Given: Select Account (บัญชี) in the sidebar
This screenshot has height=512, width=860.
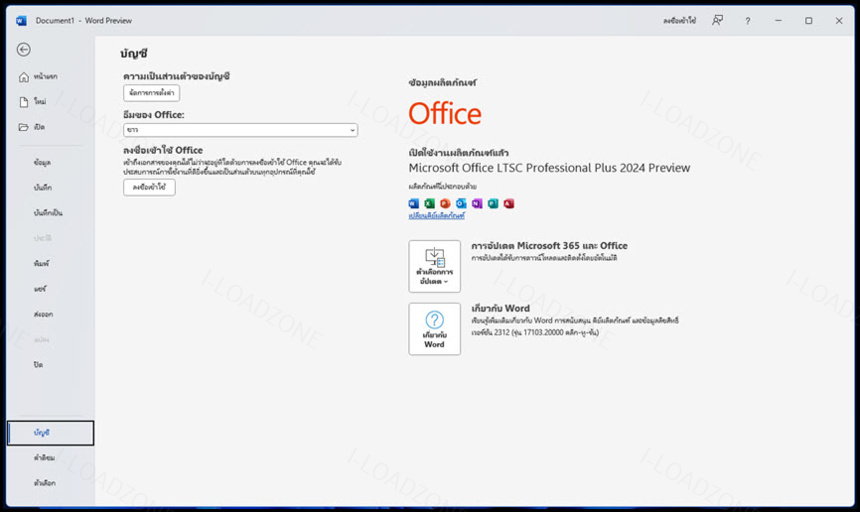Looking at the screenshot, I should (50, 433).
